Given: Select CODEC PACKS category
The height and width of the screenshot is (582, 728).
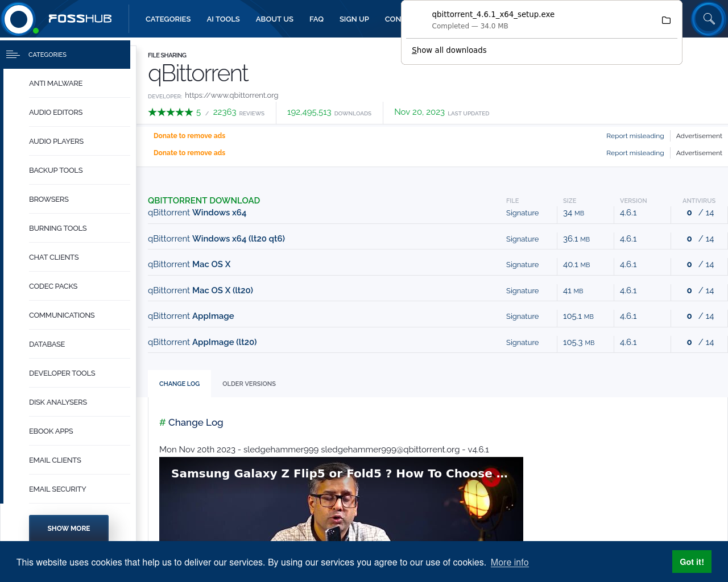Looking at the screenshot, I should [x=53, y=286].
